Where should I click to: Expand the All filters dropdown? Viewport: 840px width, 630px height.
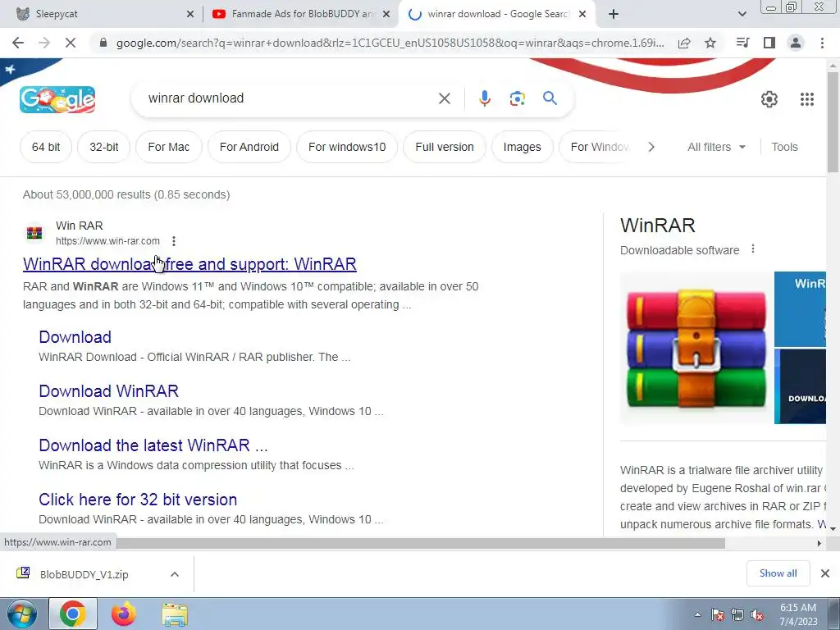(x=716, y=147)
